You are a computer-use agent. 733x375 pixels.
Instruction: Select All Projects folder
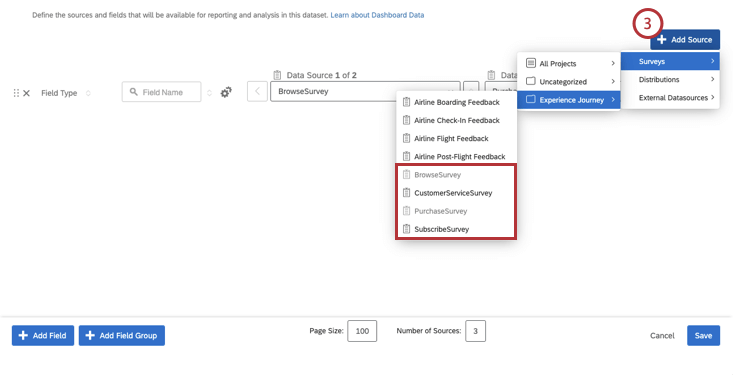[568, 64]
